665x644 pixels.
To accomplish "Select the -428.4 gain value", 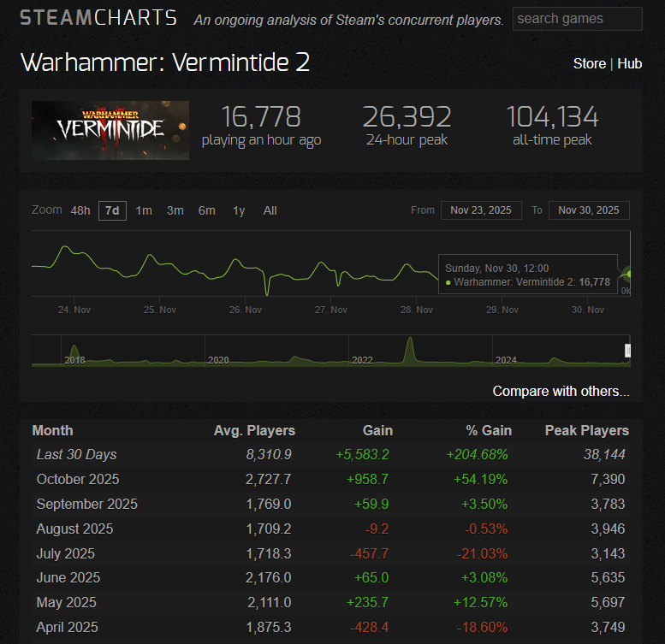I will [369, 627].
